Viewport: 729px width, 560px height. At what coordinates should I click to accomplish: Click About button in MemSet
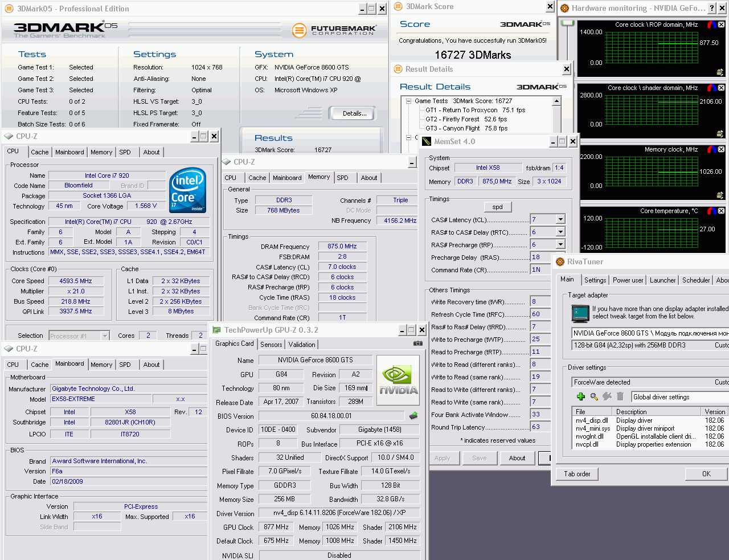click(x=517, y=458)
